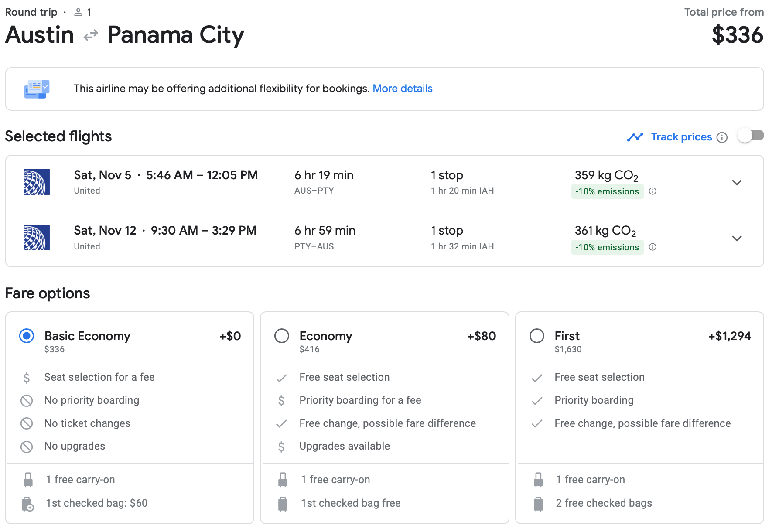
Task: Enable the Track prices toggle
Action: pyautogui.click(x=751, y=136)
